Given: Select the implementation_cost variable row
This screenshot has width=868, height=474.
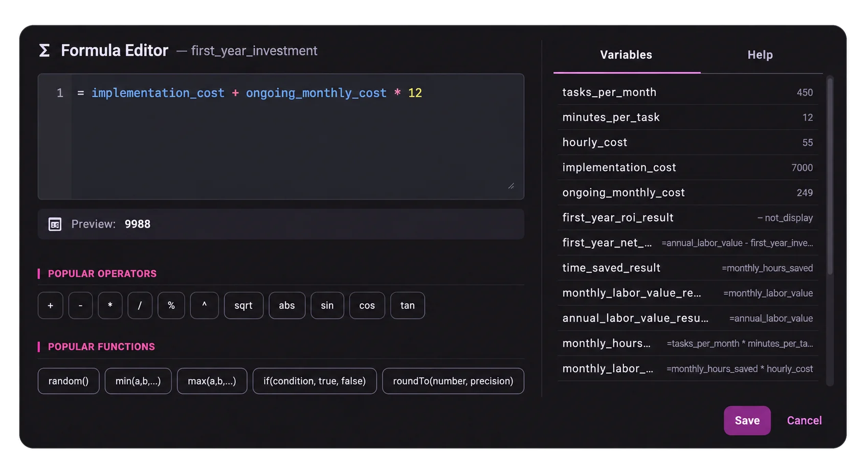Looking at the screenshot, I should [x=687, y=167].
